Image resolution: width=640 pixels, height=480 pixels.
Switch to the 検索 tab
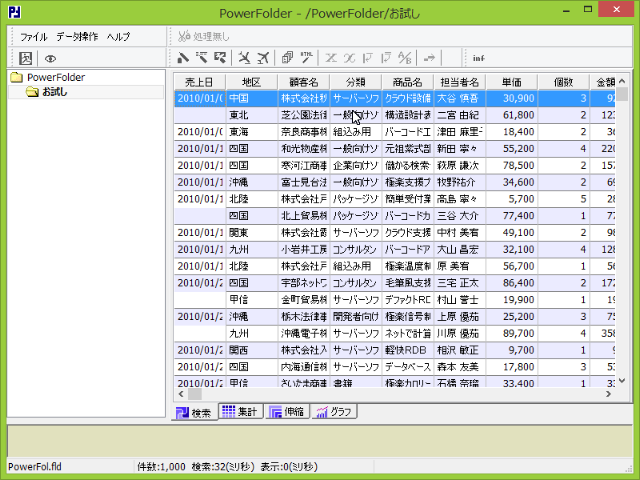[194, 413]
